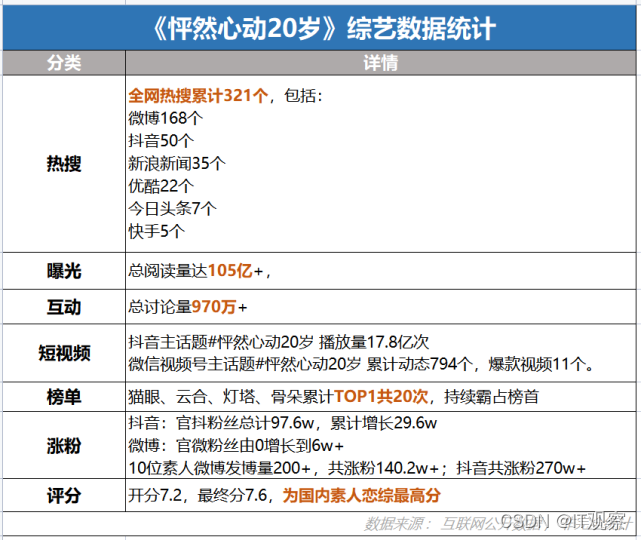Click the text 全网热搜累计321个
This screenshot has height=540, width=641.
click(198, 96)
